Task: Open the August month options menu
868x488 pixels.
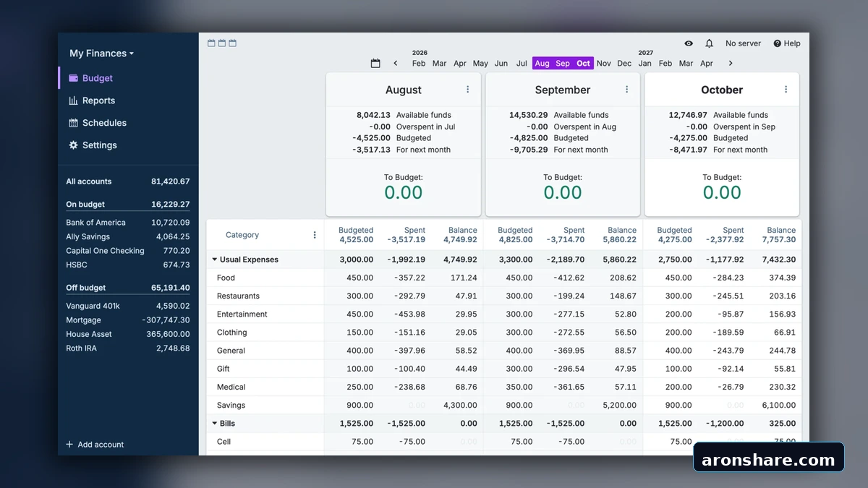Action: tap(468, 90)
